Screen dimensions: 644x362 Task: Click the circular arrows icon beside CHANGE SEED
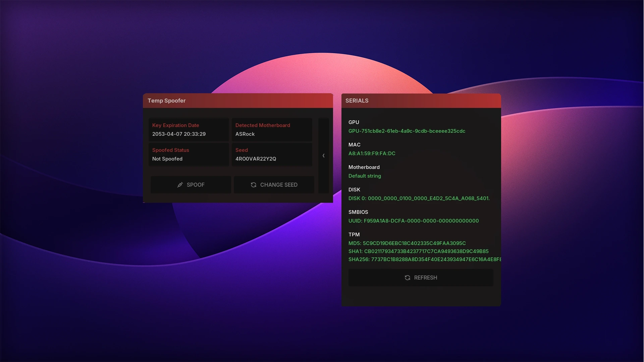(x=254, y=185)
